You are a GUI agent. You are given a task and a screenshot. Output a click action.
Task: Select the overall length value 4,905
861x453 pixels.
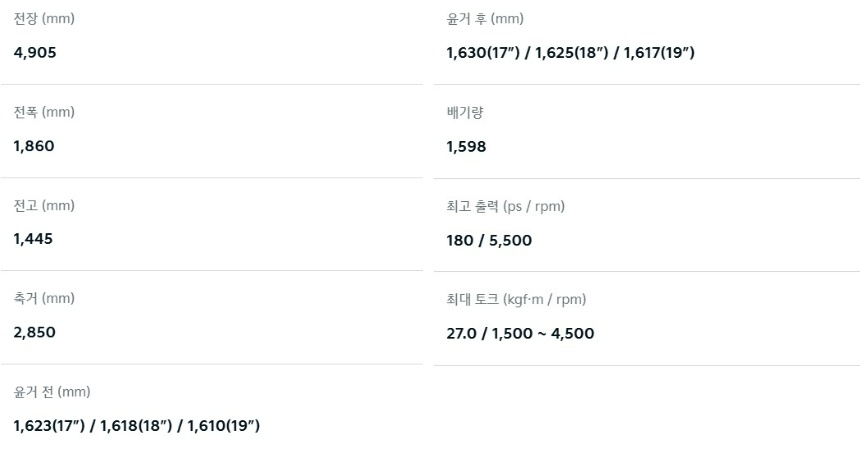tap(35, 53)
